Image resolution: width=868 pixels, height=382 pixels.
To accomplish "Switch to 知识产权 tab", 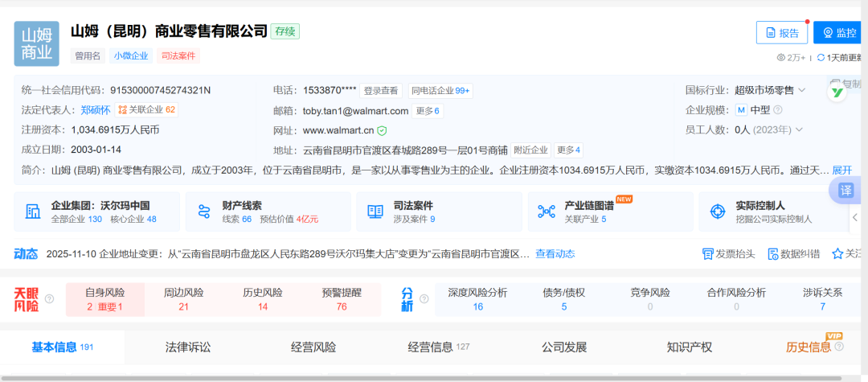I will point(690,347).
